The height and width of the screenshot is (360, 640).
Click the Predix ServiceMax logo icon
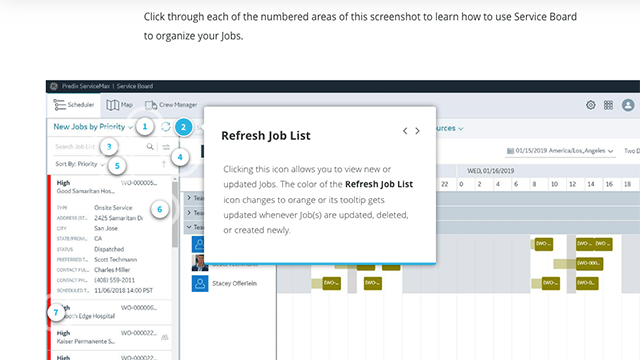pos(54,86)
